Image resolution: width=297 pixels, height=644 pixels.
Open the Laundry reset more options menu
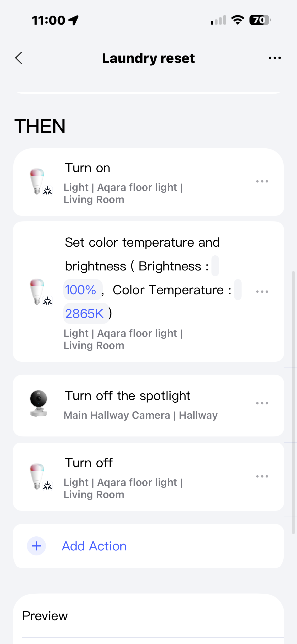pyautogui.click(x=275, y=58)
